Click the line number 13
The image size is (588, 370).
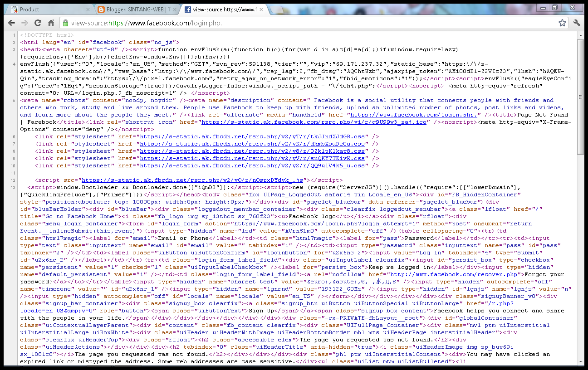coord(14,187)
